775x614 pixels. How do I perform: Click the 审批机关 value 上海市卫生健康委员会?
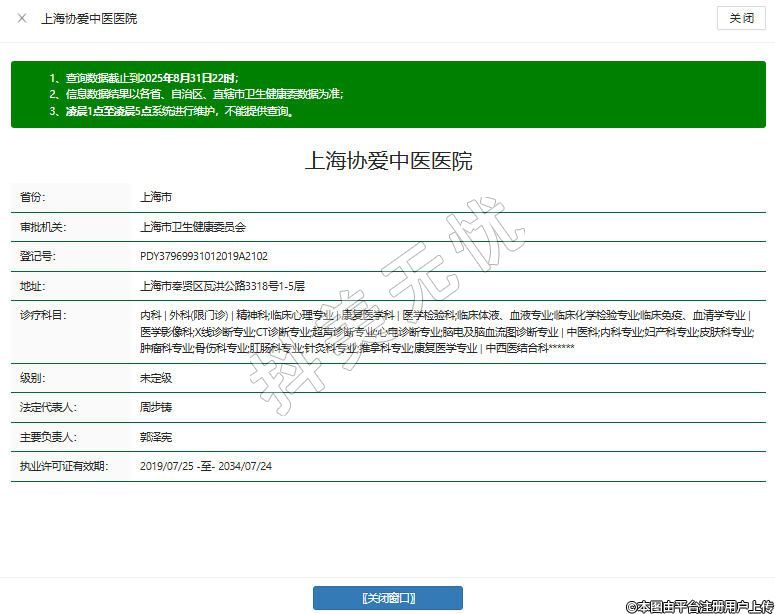[x=193, y=227]
